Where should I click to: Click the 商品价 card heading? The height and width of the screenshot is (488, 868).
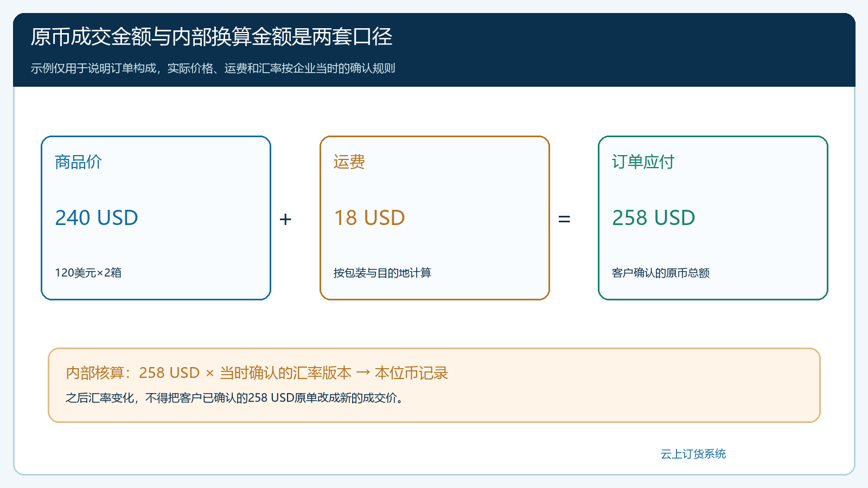[78, 162]
